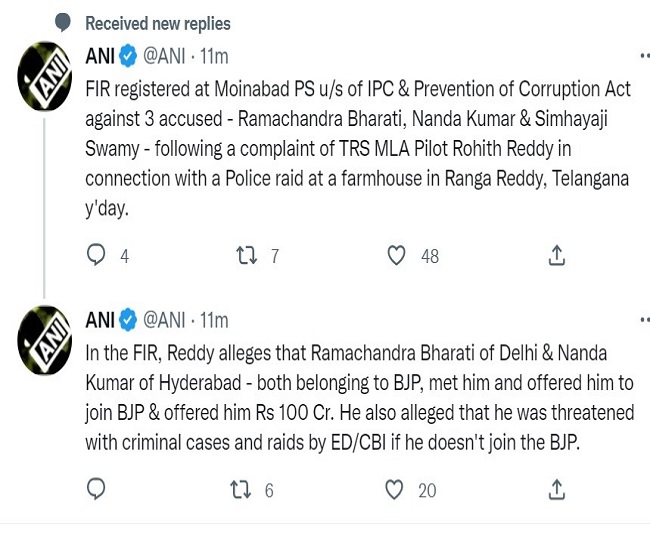Reply to the first ANI tweet
This screenshot has width=650, height=540.
pyautogui.click(x=96, y=256)
